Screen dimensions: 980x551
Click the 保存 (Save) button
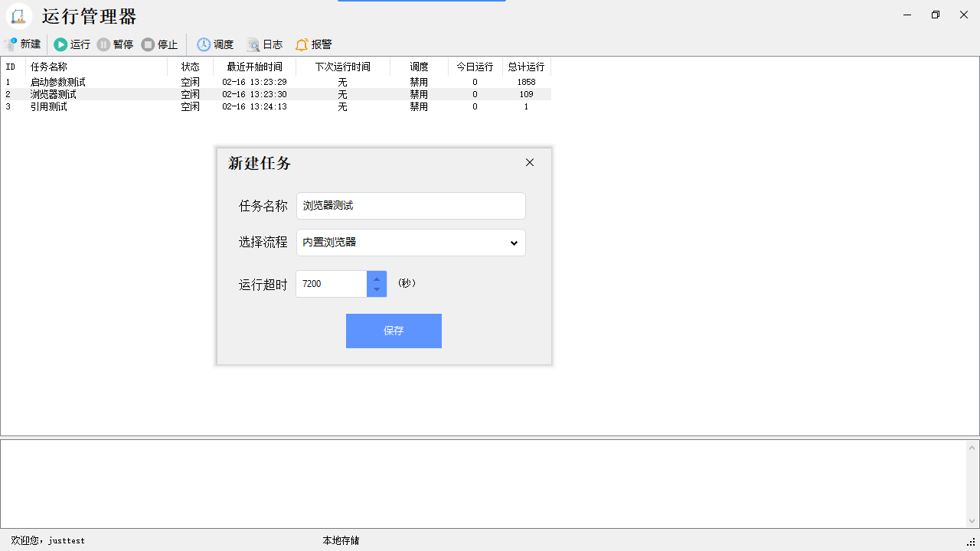click(x=394, y=331)
